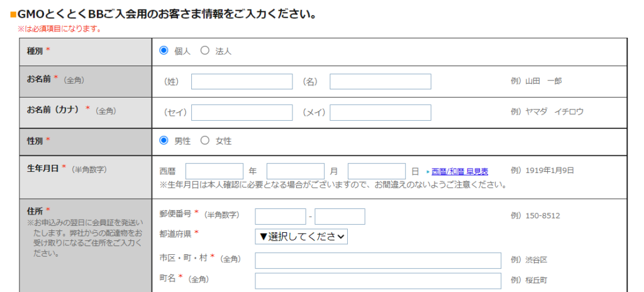Click the ※は必須項目になります notice
This screenshot has height=292, width=644.
[x=59, y=29]
